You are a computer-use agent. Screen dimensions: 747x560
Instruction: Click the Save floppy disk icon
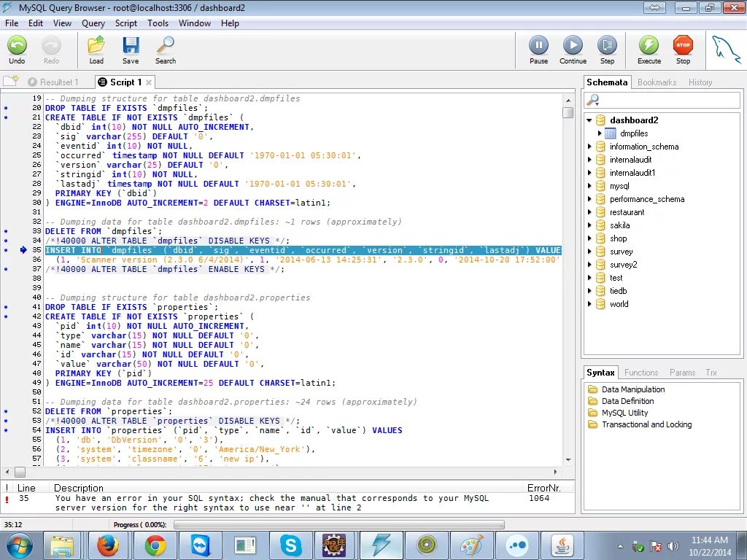point(131,46)
